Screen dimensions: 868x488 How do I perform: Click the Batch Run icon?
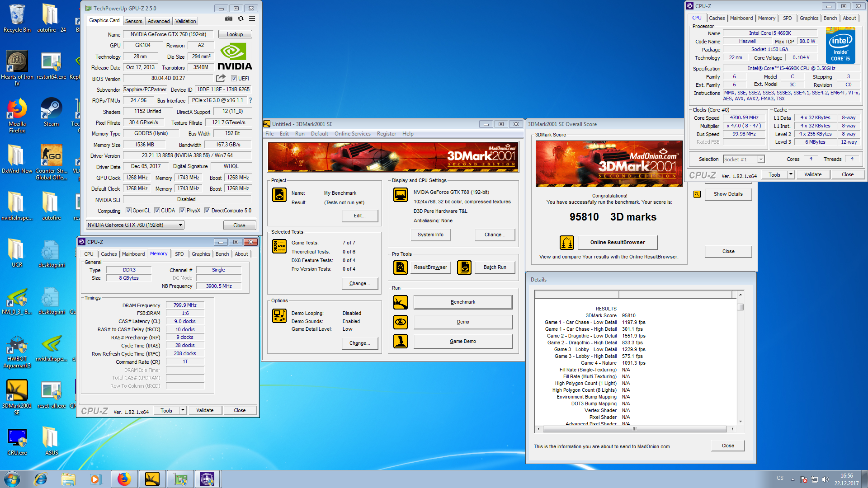click(464, 267)
